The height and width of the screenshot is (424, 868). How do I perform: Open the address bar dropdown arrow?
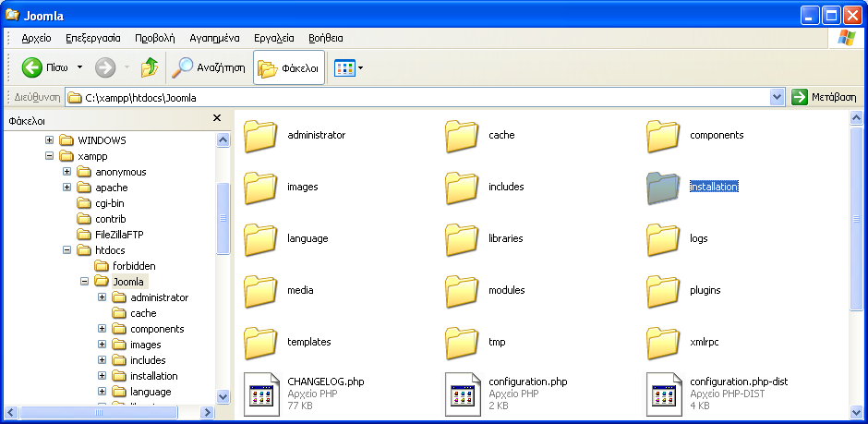click(x=778, y=97)
